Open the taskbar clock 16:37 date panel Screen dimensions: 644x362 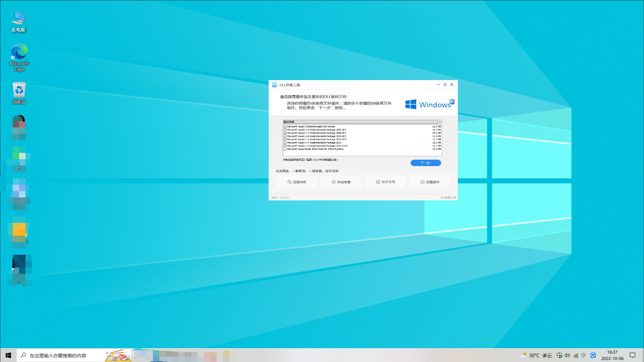tap(612, 355)
